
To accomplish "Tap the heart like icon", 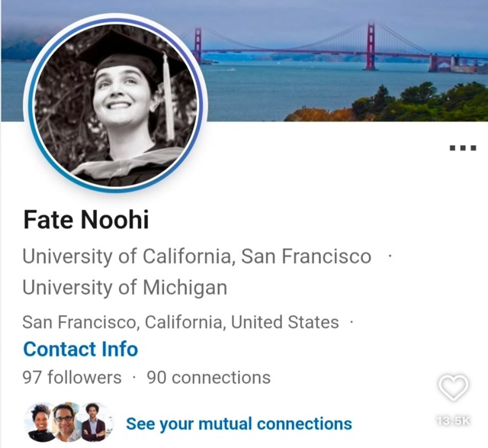I will pos(453,388).
